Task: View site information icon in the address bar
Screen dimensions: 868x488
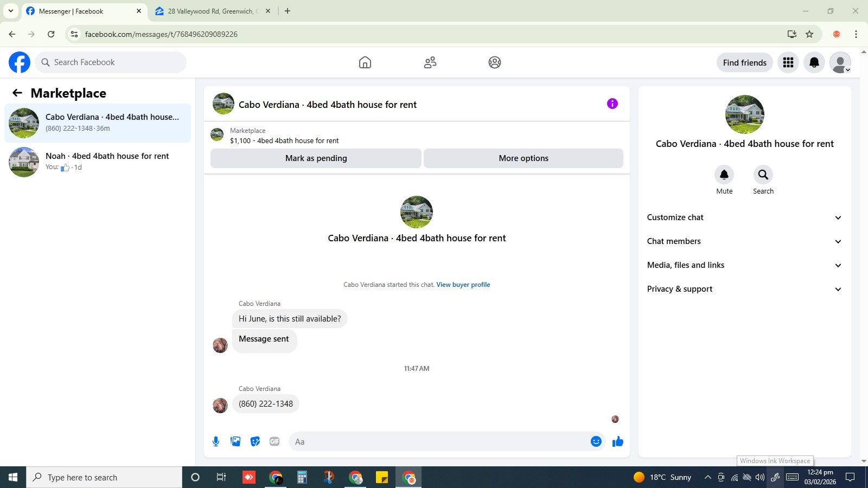Action: pos(74,34)
